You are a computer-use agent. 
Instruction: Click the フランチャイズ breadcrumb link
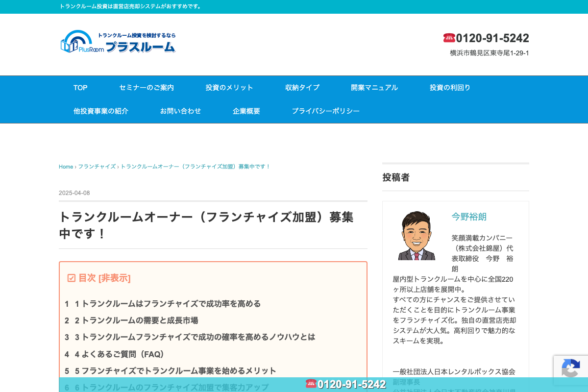97,167
